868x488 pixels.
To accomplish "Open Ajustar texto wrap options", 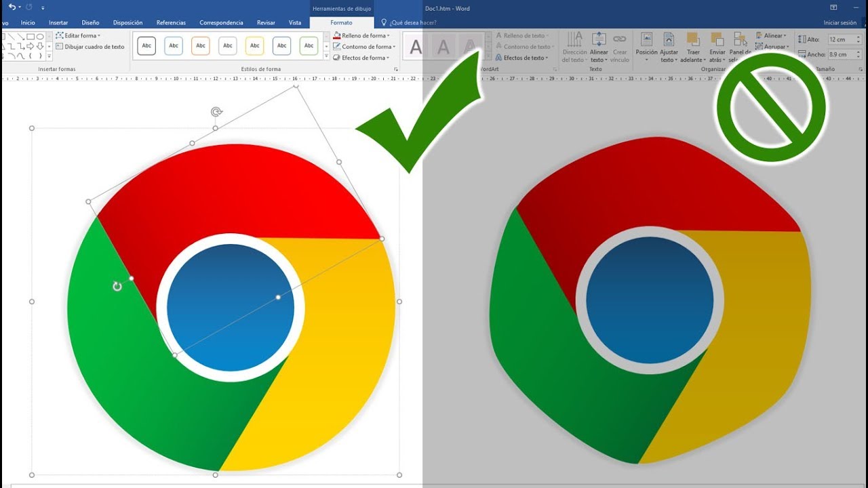I will click(669, 47).
